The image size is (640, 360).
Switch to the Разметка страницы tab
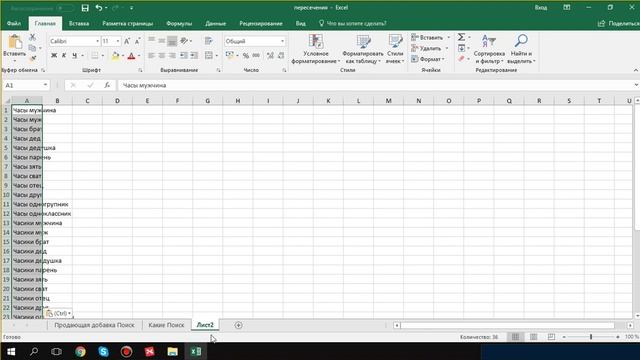[127, 24]
